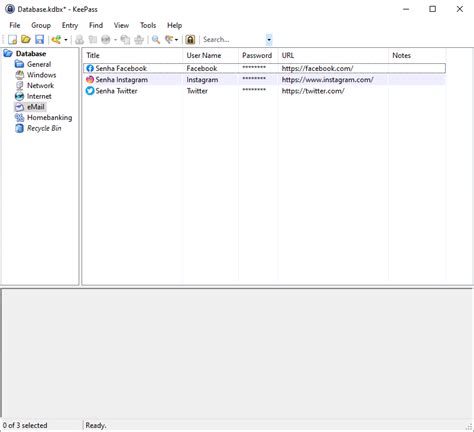The width and height of the screenshot is (474, 432).
Task: Open a database using the folder icon
Action: tap(26, 40)
